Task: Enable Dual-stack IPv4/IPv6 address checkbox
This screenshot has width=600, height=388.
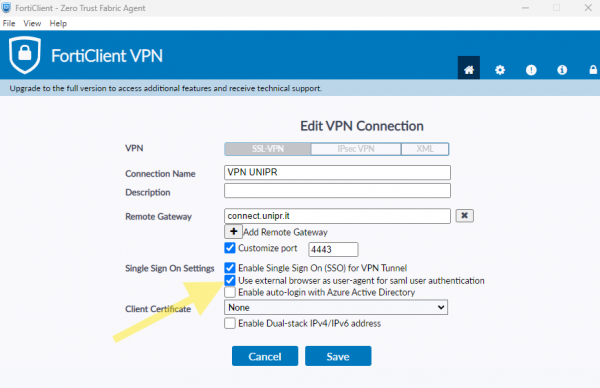Action: (x=230, y=323)
